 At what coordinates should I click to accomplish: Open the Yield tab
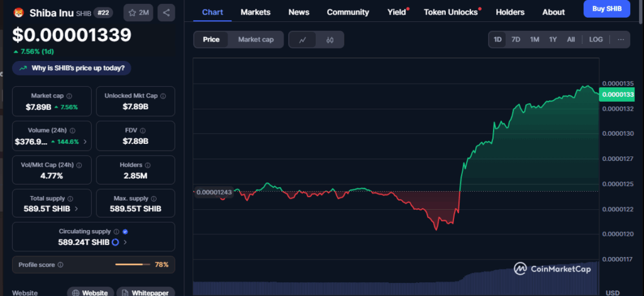pos(397,13)
